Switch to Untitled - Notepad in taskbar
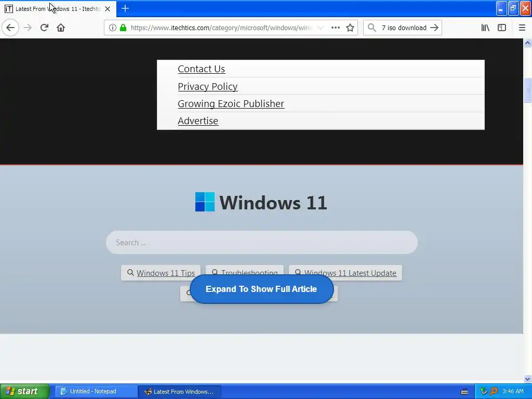This screenshot has width=532, height=399. point(96,391)
